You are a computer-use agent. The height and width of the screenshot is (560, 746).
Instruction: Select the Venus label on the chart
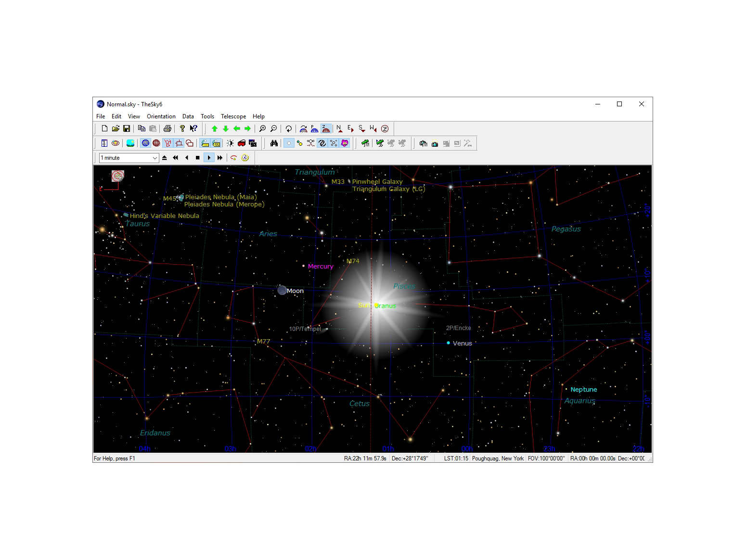462,344
